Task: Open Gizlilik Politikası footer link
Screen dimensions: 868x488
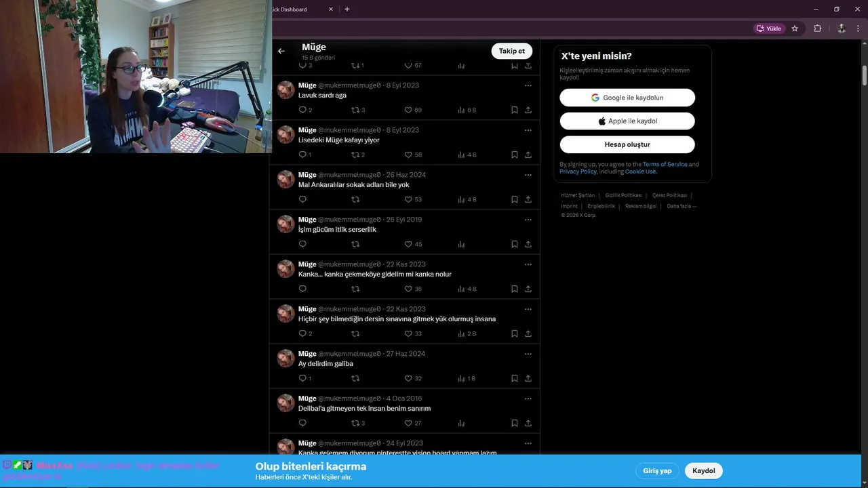Action: pyautogui.click(x=623, y=195)
